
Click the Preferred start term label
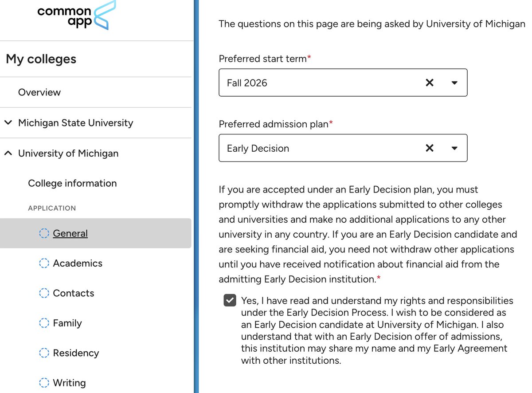tap(265, 59)
